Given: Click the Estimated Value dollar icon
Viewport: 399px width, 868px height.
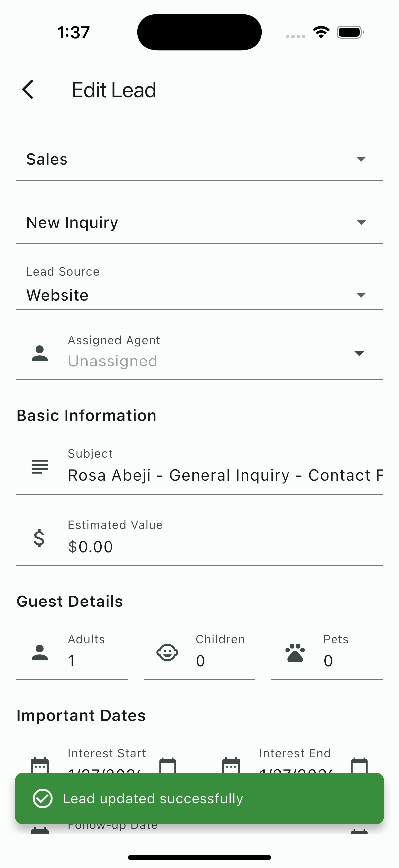Looking at the screenshot, I should [39, 538].
